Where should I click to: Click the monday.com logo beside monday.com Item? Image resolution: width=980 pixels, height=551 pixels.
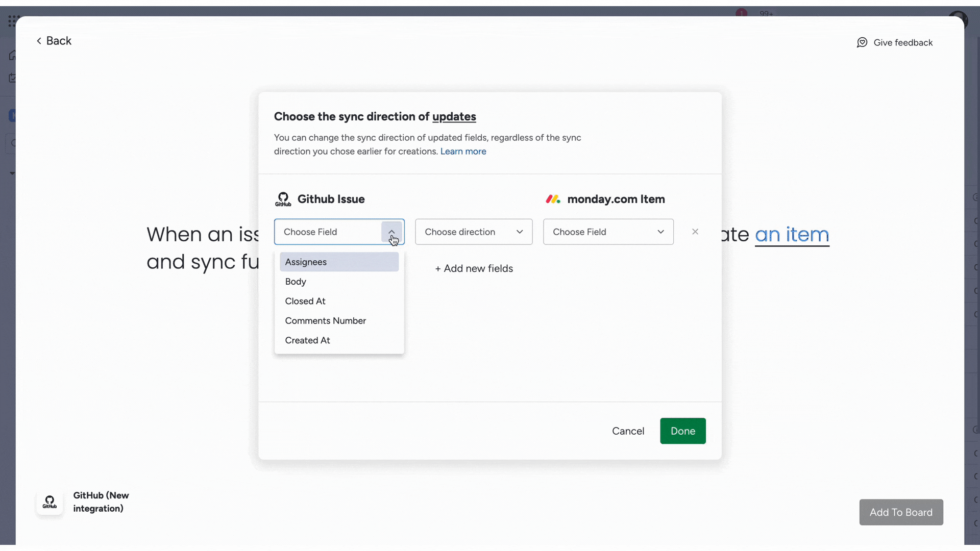(554, 199)
